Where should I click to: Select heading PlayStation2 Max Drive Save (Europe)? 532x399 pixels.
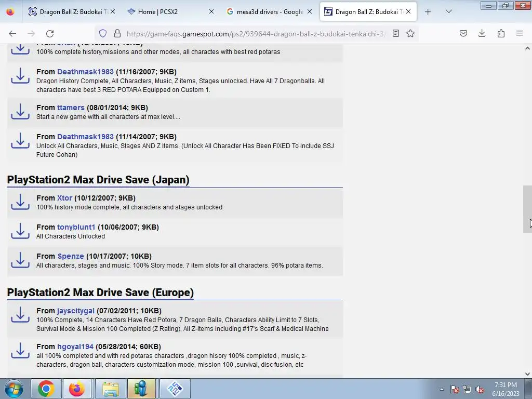(100, 292)
